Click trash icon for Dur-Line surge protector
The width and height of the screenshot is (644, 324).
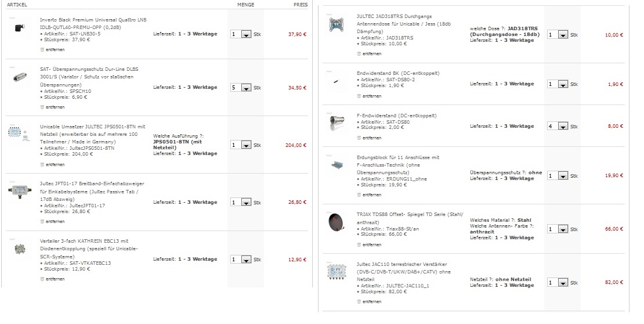coord(42,107)
